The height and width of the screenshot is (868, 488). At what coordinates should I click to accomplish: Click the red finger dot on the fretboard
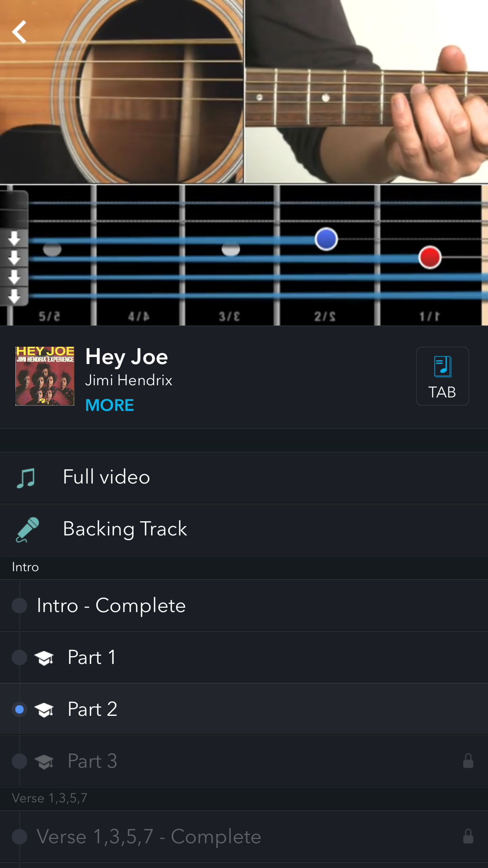430,257
